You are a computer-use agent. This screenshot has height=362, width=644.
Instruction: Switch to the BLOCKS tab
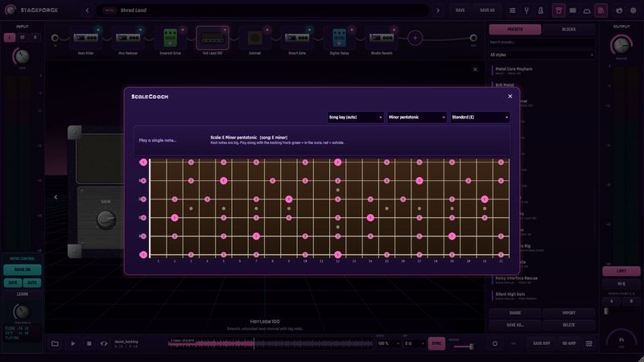coord(569,30)
